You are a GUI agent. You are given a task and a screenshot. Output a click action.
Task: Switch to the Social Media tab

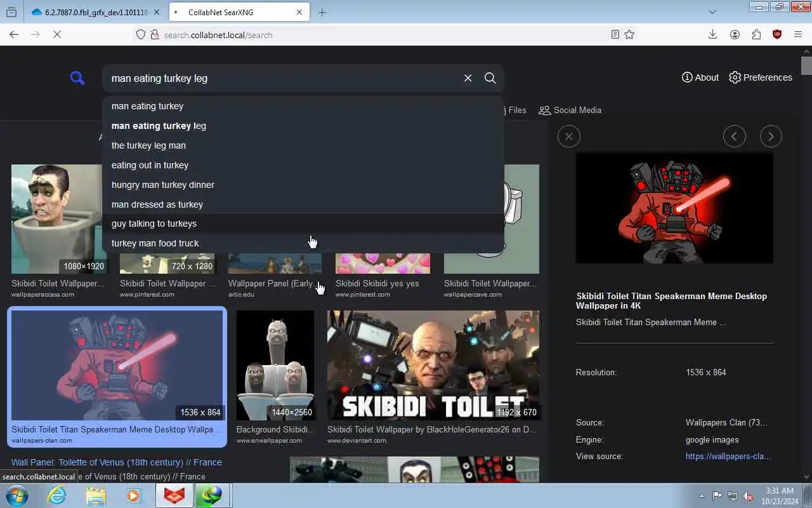(x=570, y=110)
